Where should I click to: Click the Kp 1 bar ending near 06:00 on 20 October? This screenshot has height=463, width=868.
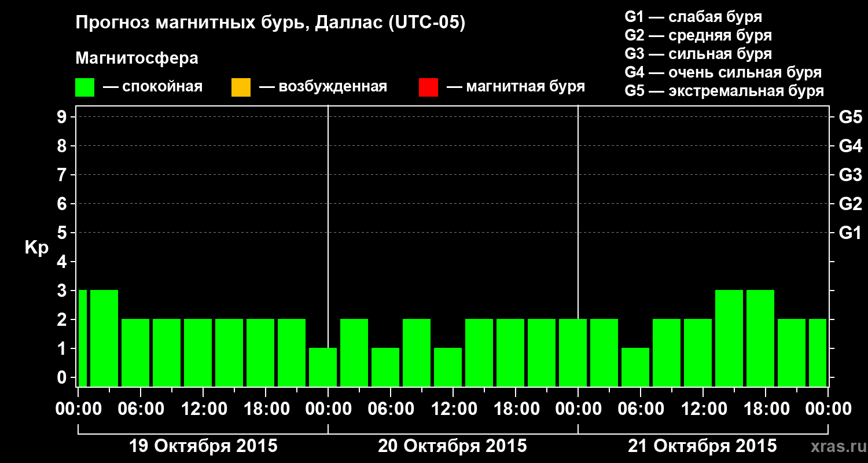click(x=385, y=367)
